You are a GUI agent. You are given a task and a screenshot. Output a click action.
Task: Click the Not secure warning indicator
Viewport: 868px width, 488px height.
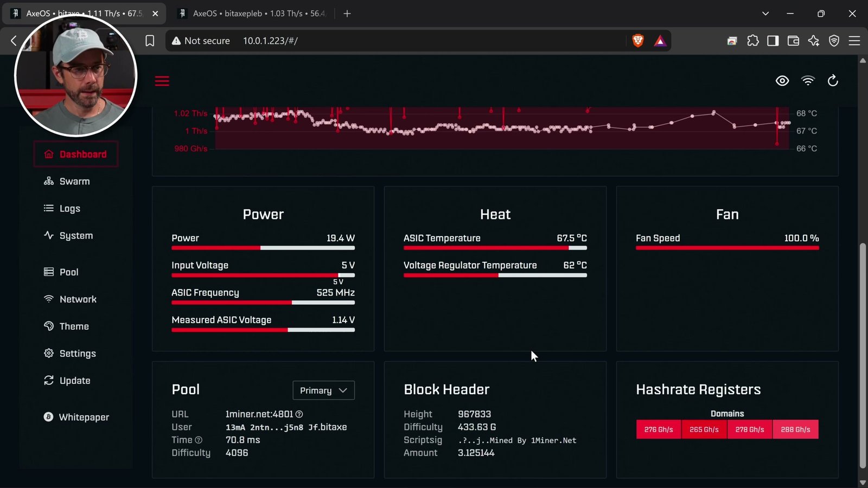201,41
